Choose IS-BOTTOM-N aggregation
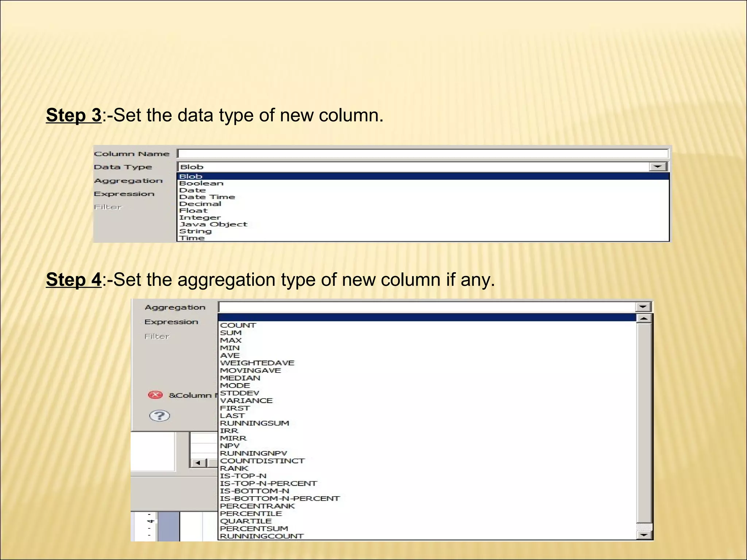Viewport: 747px width, 560px height. [427, 491]
